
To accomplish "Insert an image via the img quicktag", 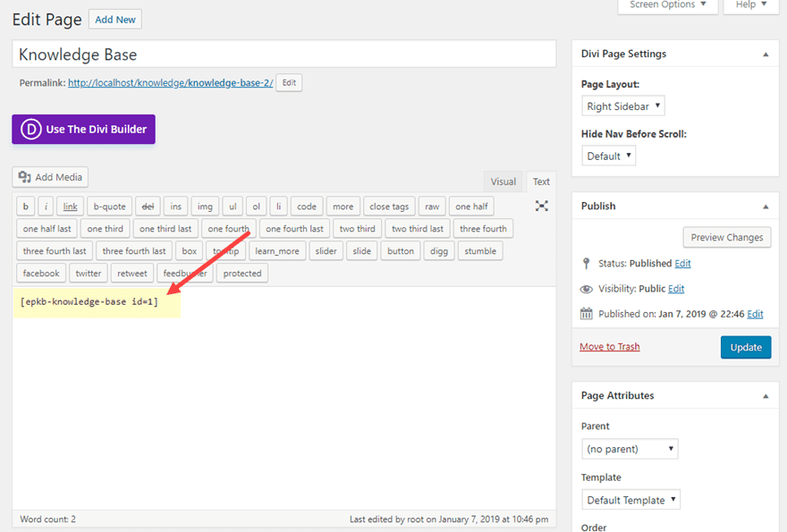I will coord(204,206).
